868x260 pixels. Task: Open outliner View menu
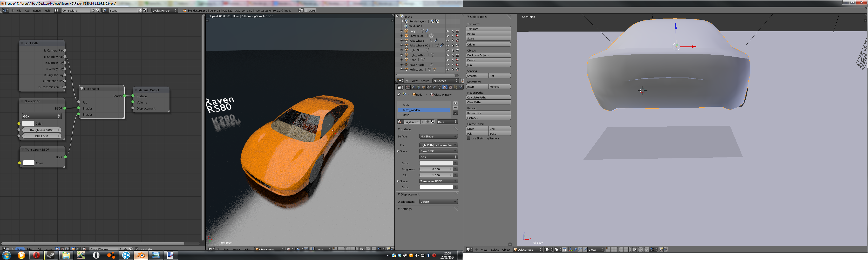click(x=414, y=81)
